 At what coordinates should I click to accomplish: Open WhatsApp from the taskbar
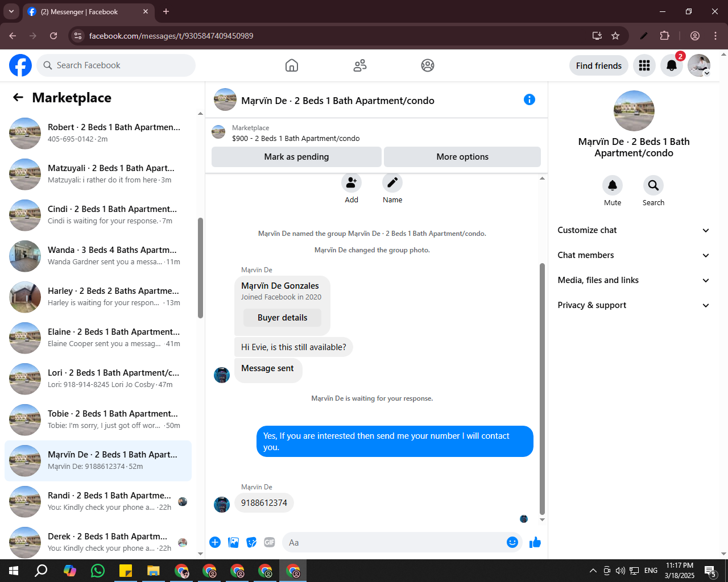(x=98, y=571)
